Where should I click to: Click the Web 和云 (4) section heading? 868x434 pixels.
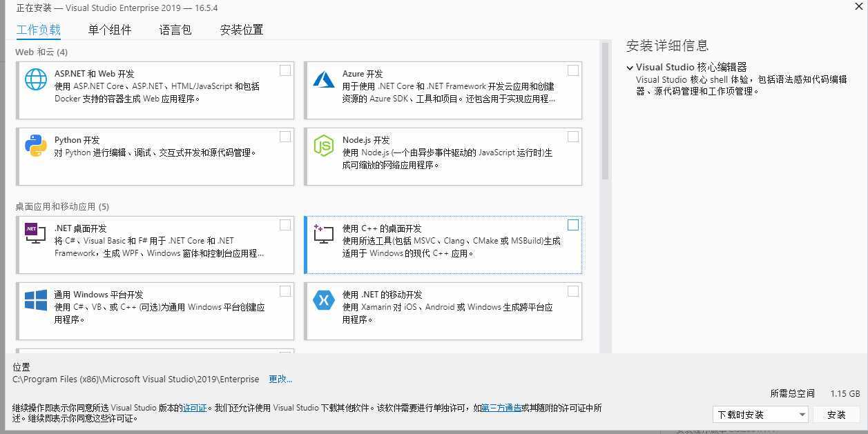click(41, 52)
